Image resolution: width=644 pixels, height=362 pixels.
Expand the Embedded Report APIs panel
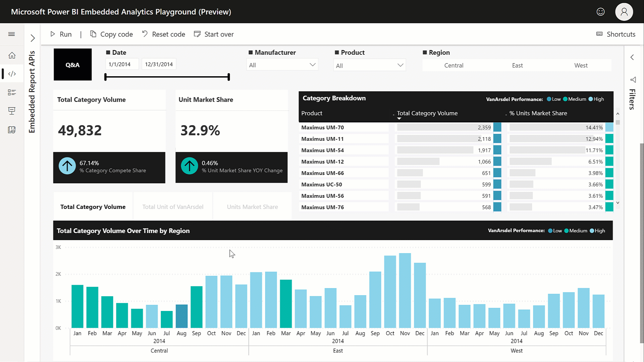point(32,38)
